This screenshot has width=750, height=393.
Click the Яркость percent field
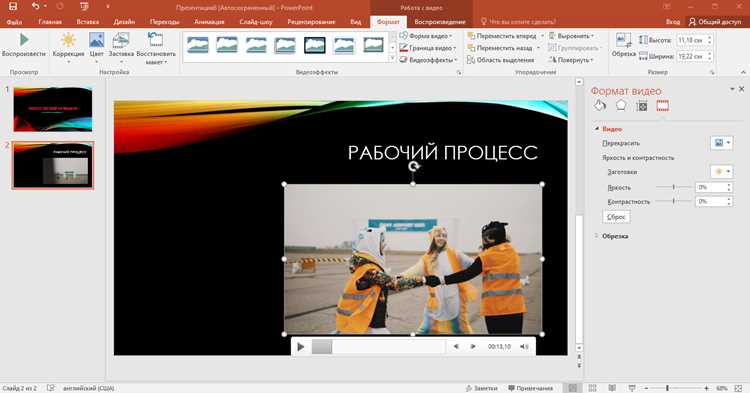point(710,187)
